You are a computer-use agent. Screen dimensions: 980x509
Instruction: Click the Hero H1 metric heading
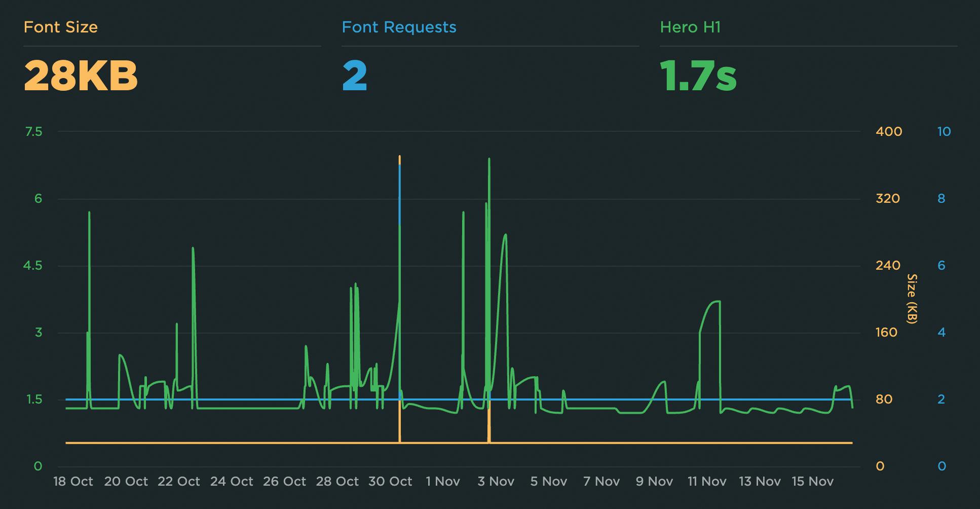point(690,27)
